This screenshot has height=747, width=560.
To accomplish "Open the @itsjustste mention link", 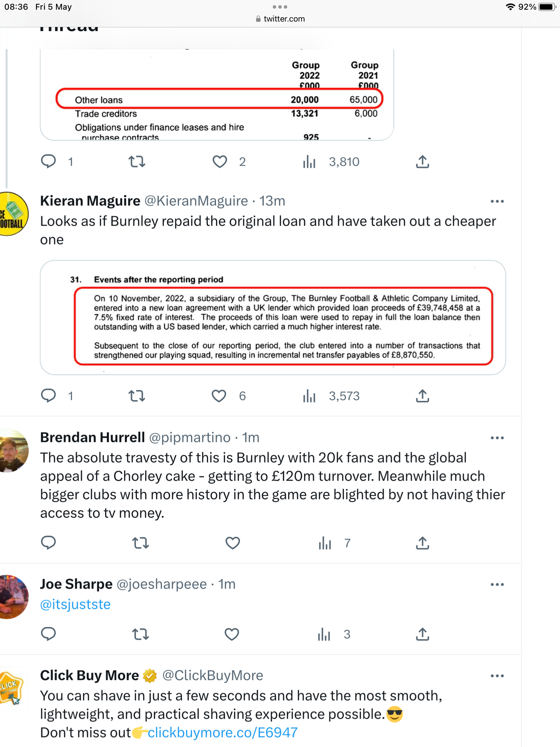I will click(75, 605).
